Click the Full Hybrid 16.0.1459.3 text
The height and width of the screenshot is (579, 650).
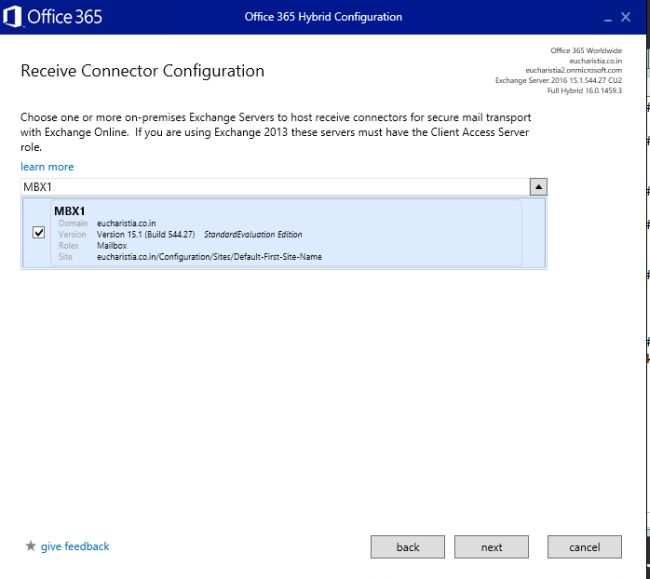(x=584, y=90)
